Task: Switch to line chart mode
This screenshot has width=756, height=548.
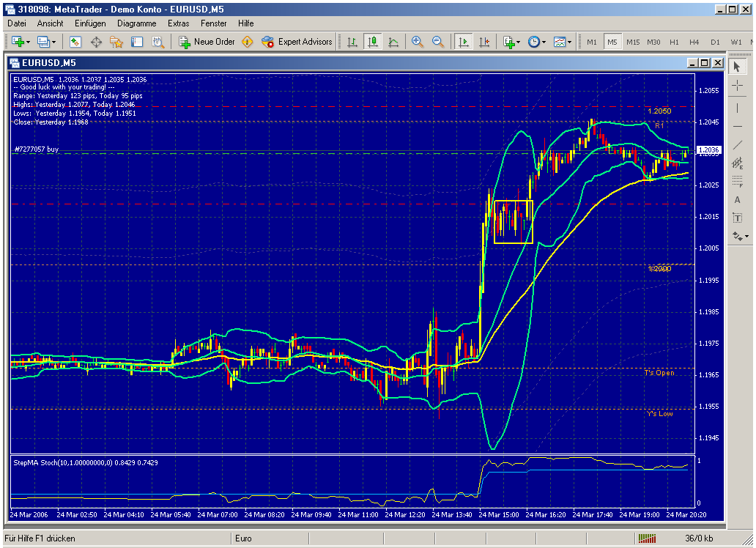Action: click(x=393, y=42)
